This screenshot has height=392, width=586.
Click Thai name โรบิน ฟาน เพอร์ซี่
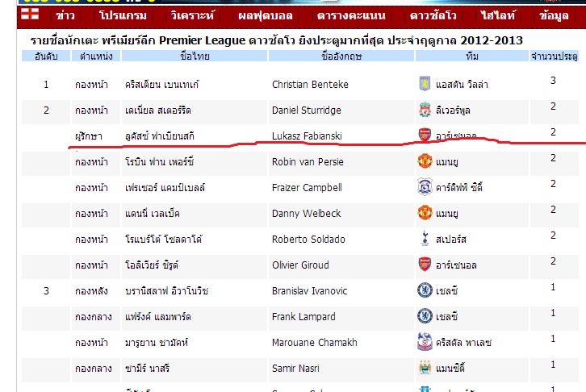159,161
